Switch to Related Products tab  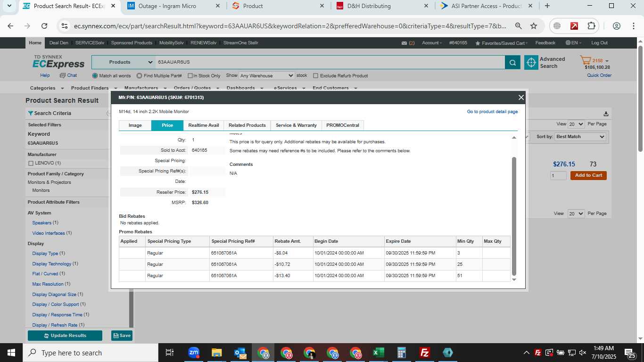[247, 125]
